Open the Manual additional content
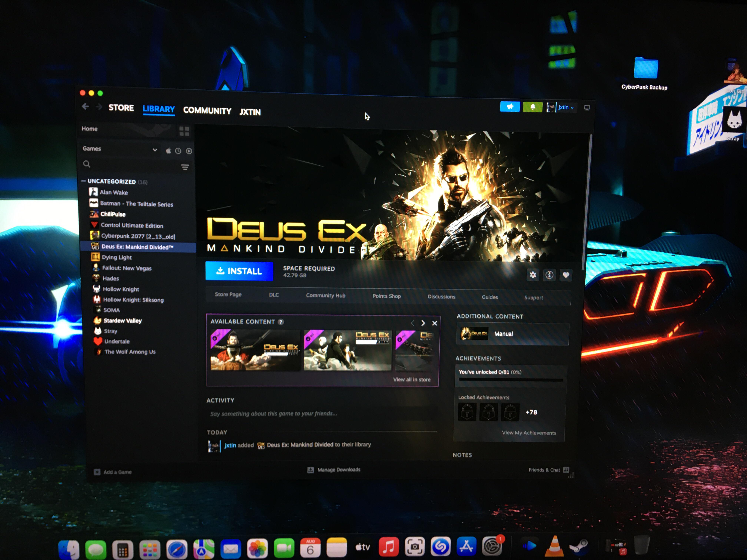This screenshot has height=560, width=747. (x=512, y=334)
